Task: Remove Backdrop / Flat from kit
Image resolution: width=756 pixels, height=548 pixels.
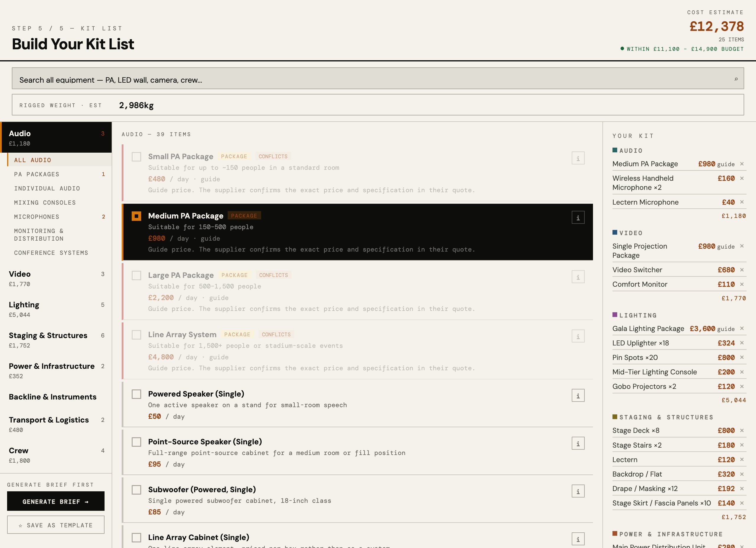Action: pyautogui.click(x=742, y=474)
